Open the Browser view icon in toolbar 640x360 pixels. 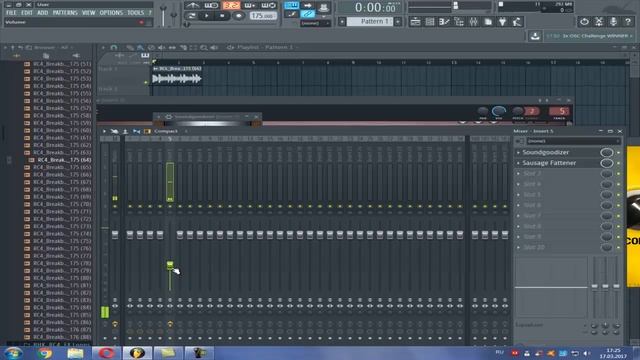459,22
